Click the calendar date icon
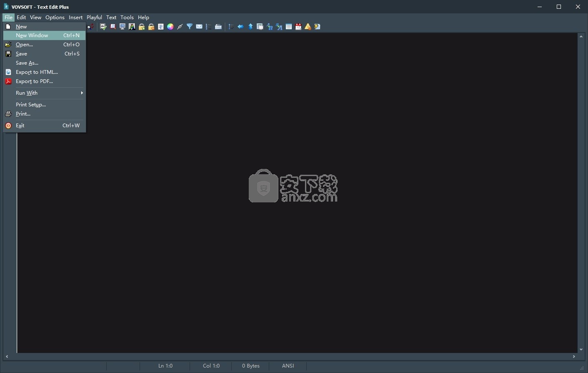This screenshot has width=588, height=373. pos(298,27)
